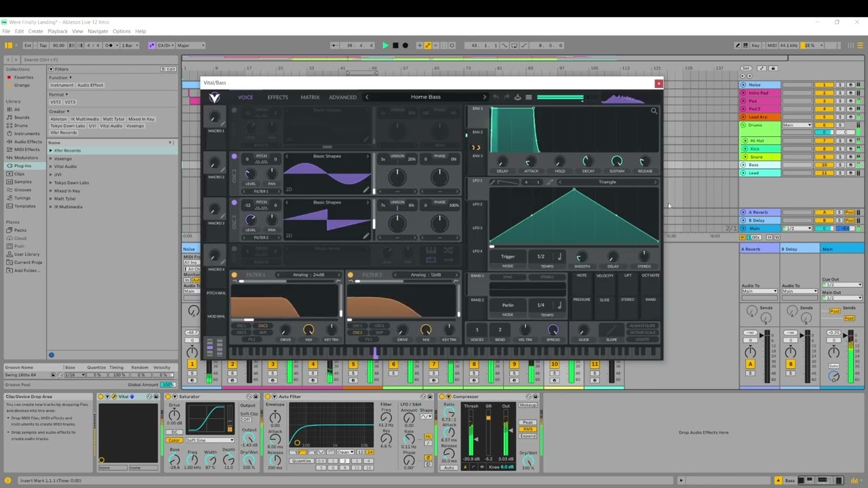Screen dimensions: 868x488
Task: Toggle Filter 2 power button
Action: click(x=351, y=275)
